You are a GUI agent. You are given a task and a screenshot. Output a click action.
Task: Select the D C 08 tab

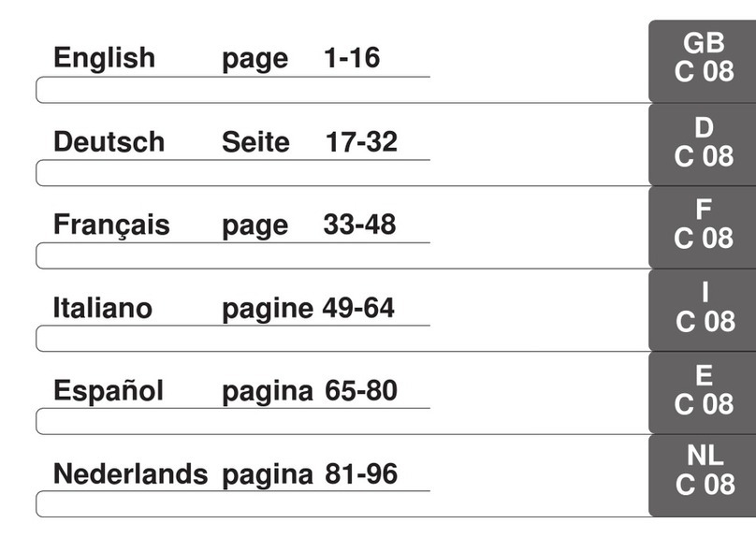tap(704, 142)
